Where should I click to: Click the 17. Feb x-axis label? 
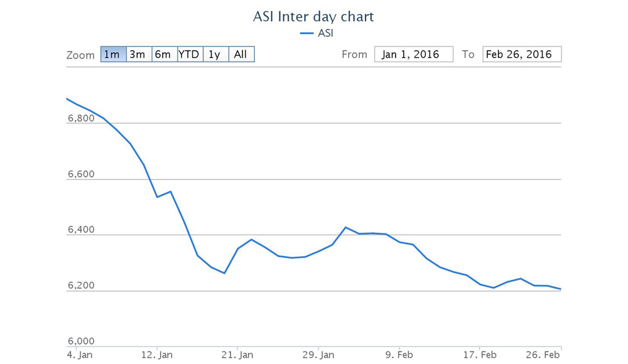pyautogui.click(x=479, y=355)
